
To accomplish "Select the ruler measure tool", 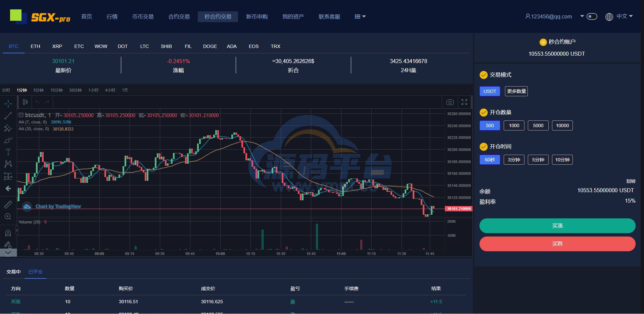I will point(8,204).
